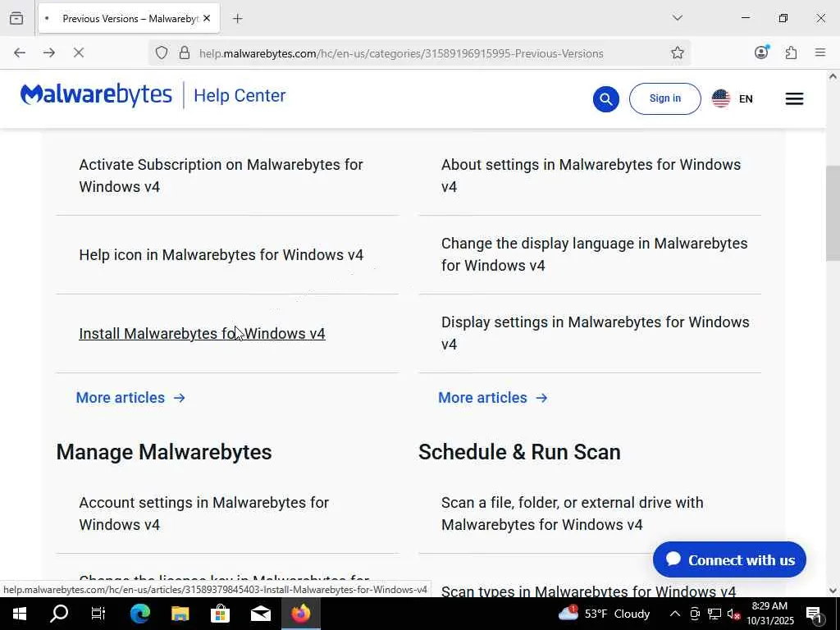Click the scrollbar up arrow
This screenshot has width=840, height=630.
(833, 76)
